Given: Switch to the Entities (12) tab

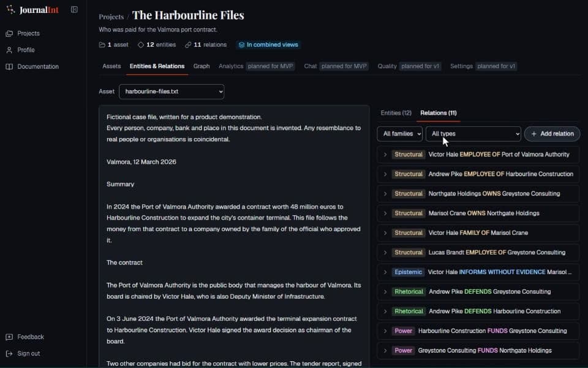Looking at the screenshot, I should 396,113.
